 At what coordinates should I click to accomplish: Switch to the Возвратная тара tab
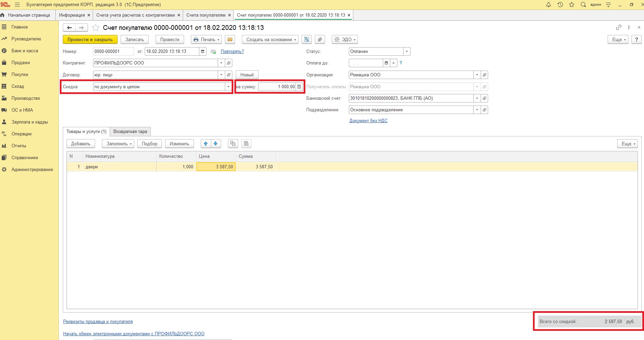click(x=130, y=132)
